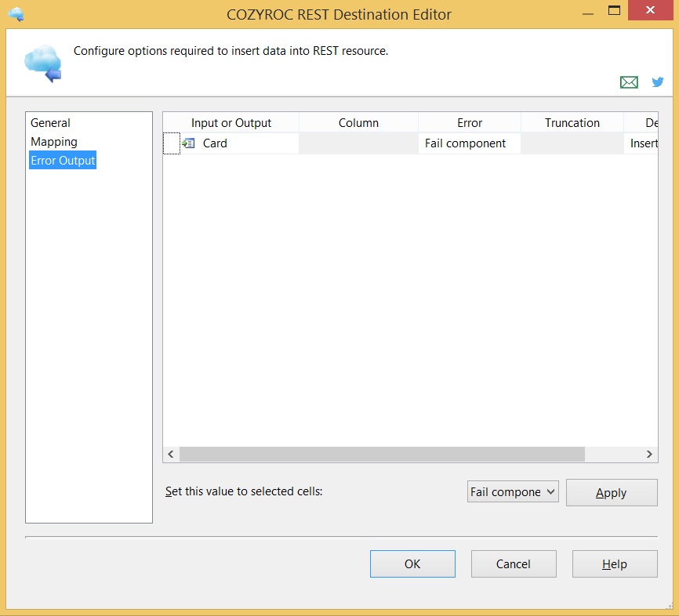Confirm with the OK button
This screenshot has width=679, height=616.
click(412, 564)
